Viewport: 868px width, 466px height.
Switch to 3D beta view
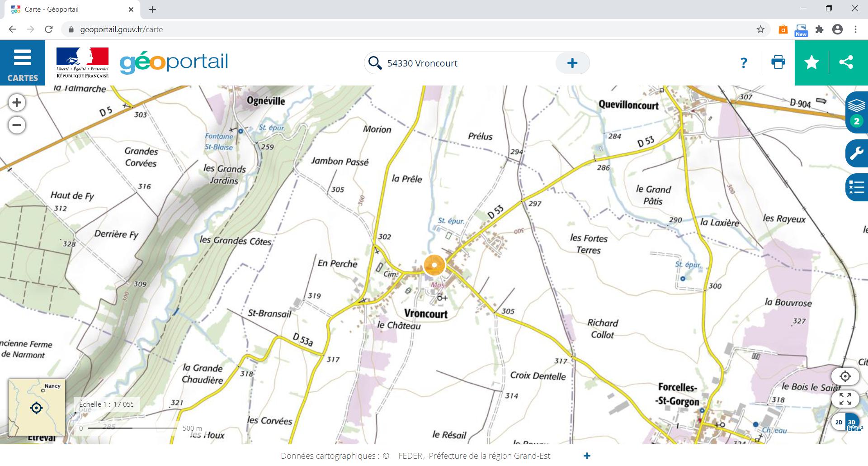(x=853, y=423)
